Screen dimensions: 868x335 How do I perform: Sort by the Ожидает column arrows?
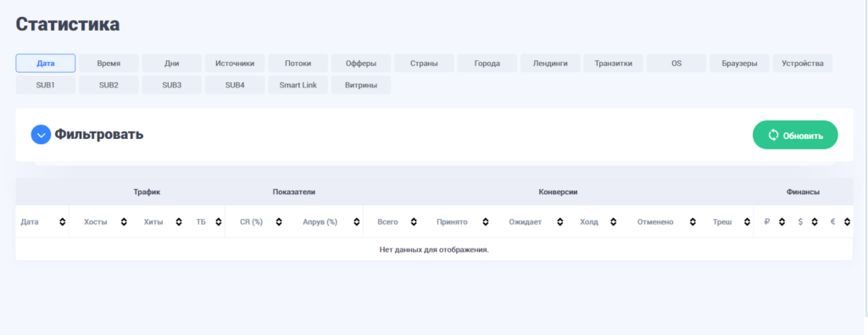(x=560, y=222)
